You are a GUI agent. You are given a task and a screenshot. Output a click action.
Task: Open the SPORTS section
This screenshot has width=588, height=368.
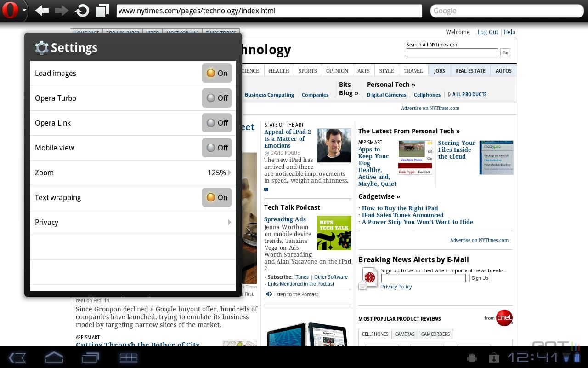point(308,71)
